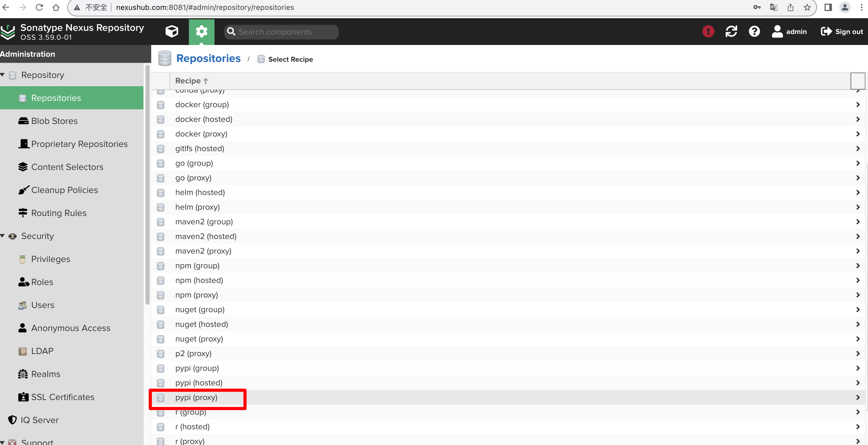Open the translate page icon
This screenshot has height=445, width=868.
[774, 7]
